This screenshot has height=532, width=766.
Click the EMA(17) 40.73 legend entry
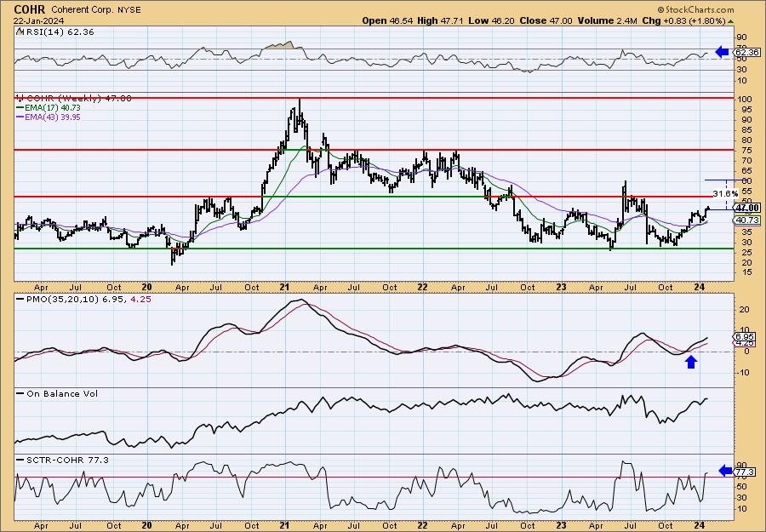click(x=49, y=107)
